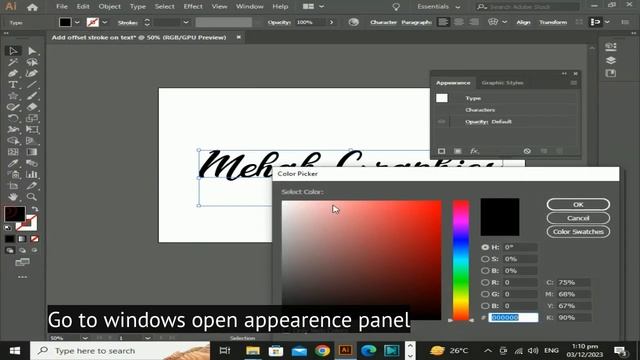This screenshot has height=360, width=640.
Task: Select the Eraser tool
Action: point(32,107)
